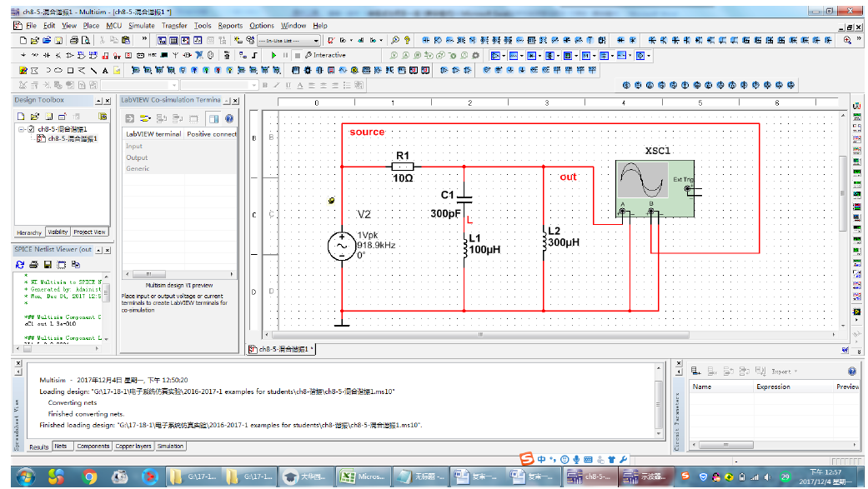Run electrical rules check icon
Image resolution: width=868 pixels, height=489 pixels.
coord(330,40)
